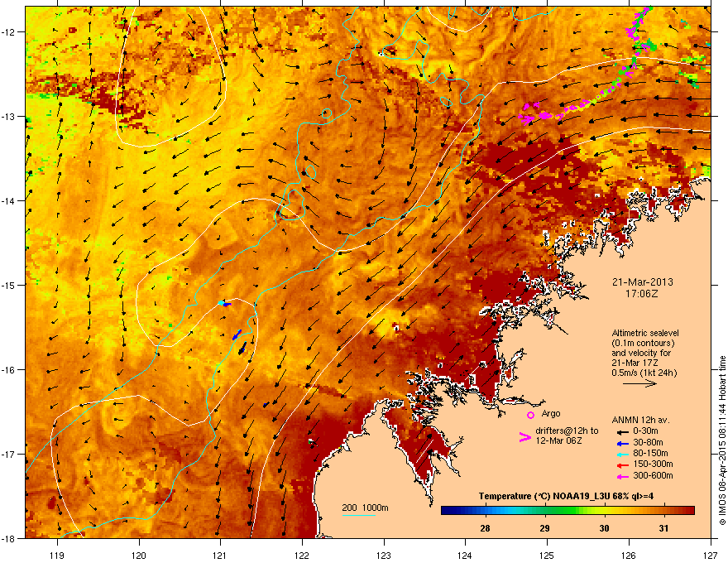728x563 pixels.
Task: Click the '300-600m' depth label
Action: pos(653,476)
